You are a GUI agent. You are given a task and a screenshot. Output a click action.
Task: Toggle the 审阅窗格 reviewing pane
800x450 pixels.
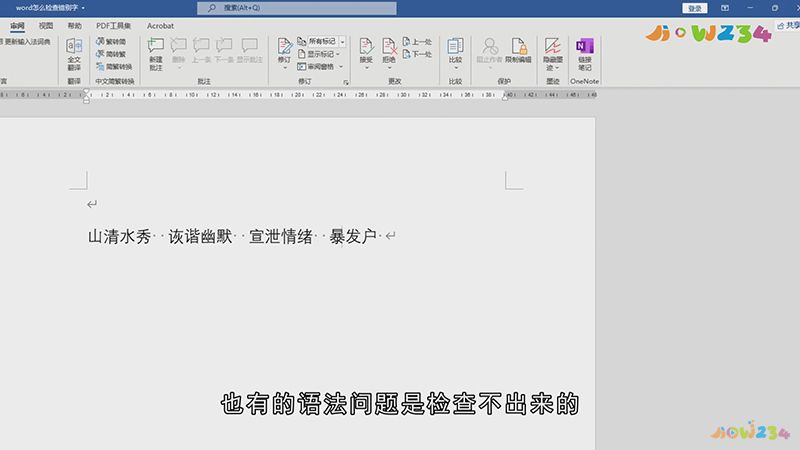315,67
